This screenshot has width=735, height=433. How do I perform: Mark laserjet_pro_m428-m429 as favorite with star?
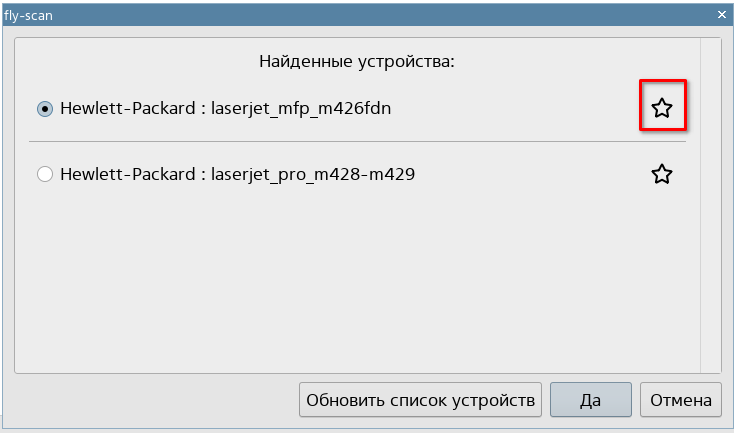pyautogui.click(x=662, y=175)
